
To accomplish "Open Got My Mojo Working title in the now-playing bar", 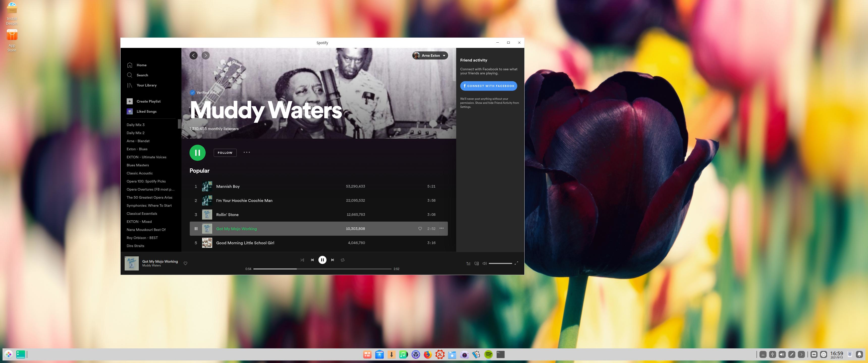I will [x=160, y=261].
